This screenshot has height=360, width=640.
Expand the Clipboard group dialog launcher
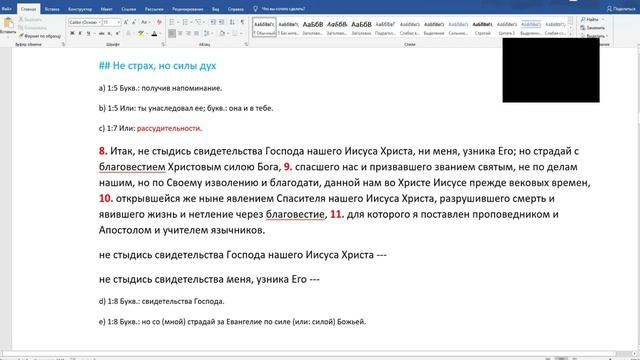click(x=63, y=44)
